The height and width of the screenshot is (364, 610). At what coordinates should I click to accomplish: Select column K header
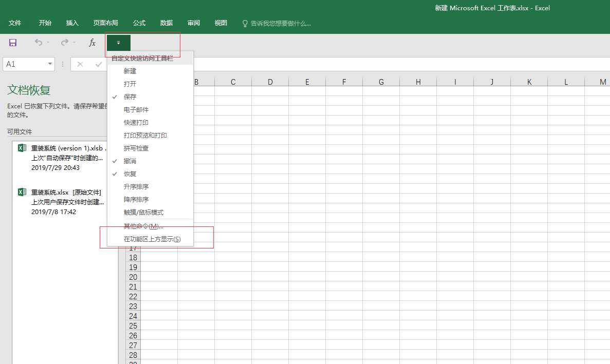click(x=529, y=82)
